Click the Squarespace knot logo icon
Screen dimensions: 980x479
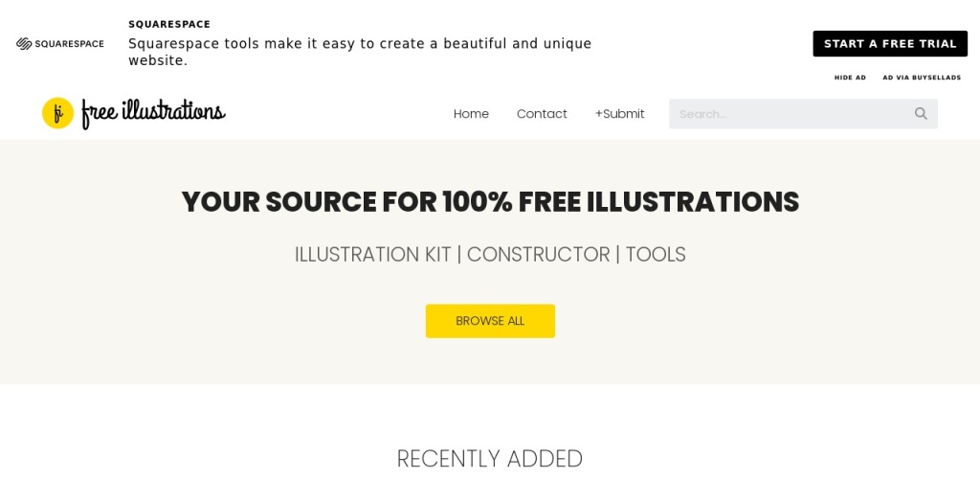tap(24, 44)
